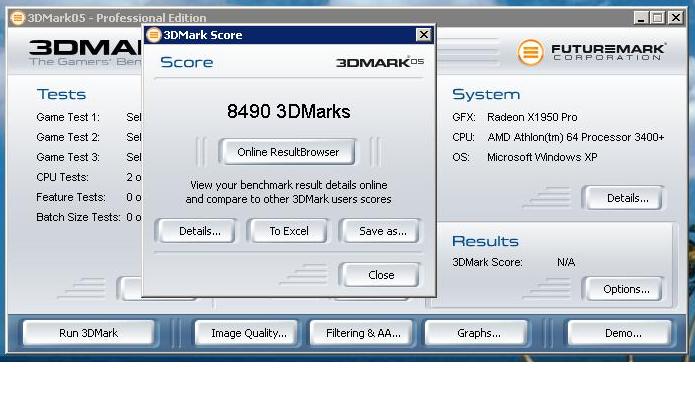Viewport: 695px width, 400px height.
Task: Open the Online ResultBrowser
Action: [288, 152]
